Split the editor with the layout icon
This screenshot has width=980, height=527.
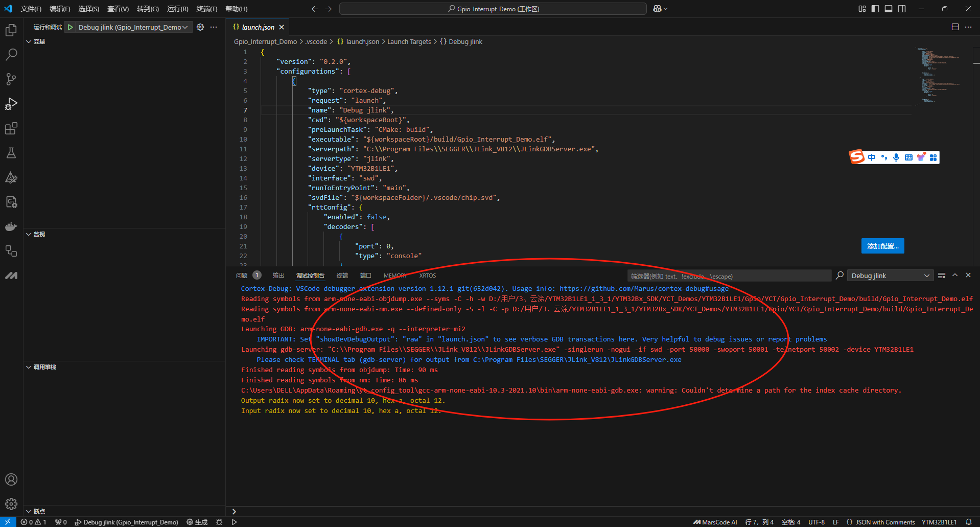click(x=955, y=27)
